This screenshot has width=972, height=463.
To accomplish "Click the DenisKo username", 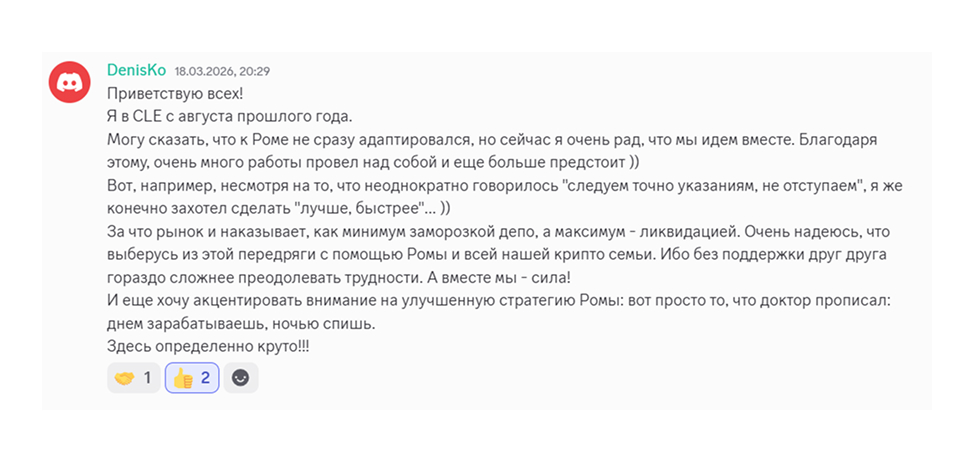I will pos(136,70).
